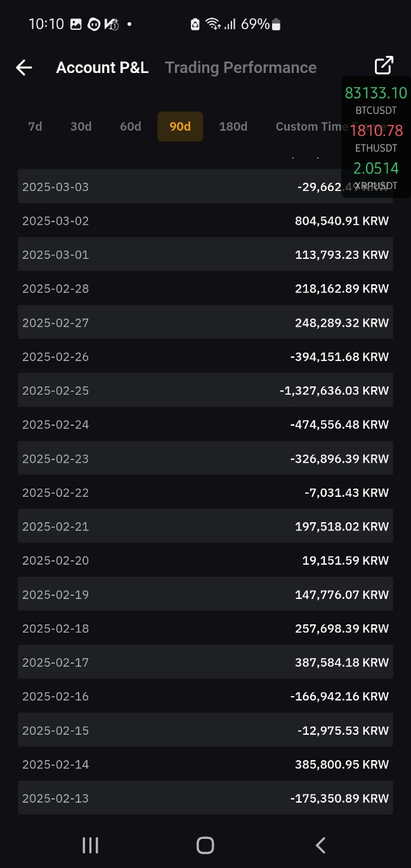Open the share export icon

(x=384, y=65)
